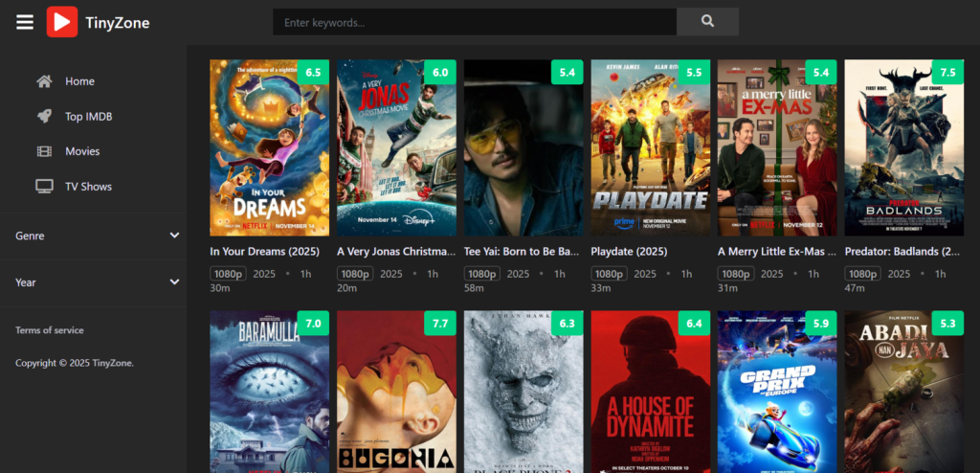
Task: Click 7.5 rating badge on Predator: Badlands
Action: click(x=948, y=73)
